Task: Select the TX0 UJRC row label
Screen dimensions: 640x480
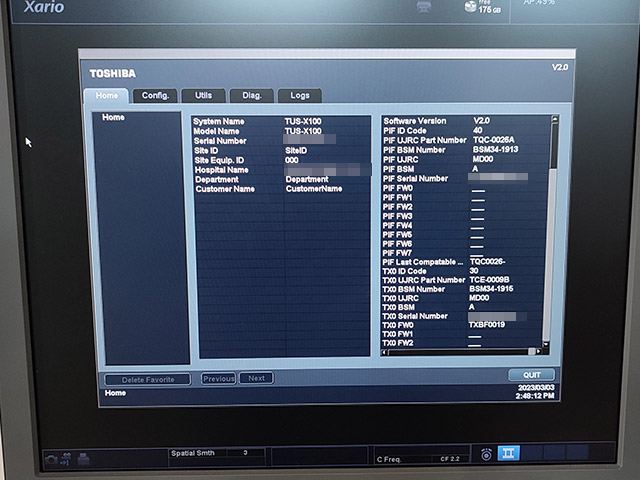Action: point(400,298)
